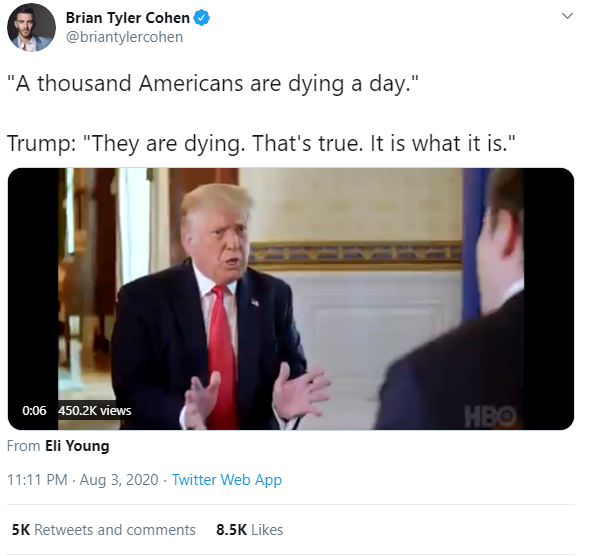
Task: Open the 11:11 PM tweet timestamp
Action: point(37,480)
